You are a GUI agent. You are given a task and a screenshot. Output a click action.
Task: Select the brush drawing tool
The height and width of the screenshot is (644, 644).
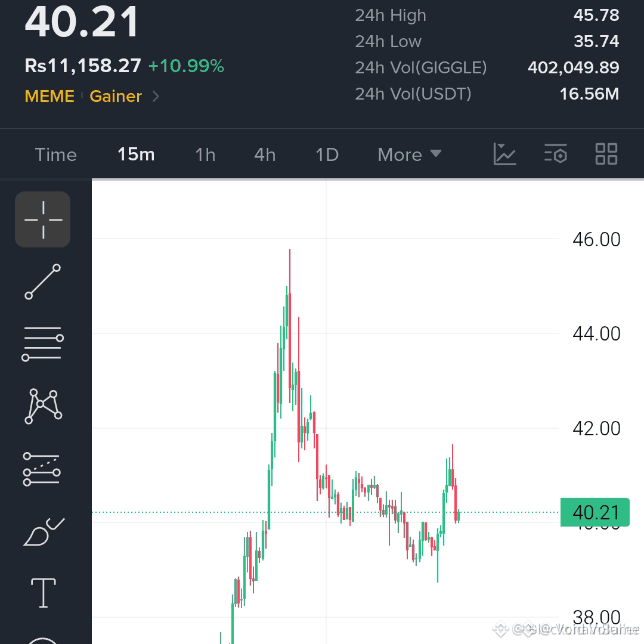[44, 531]
